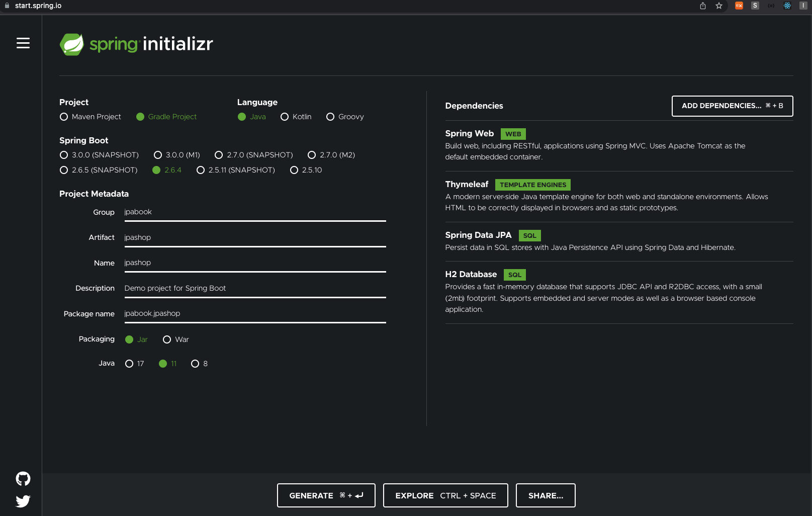Click the H2 Database dependency title

[x=471, y=274]
